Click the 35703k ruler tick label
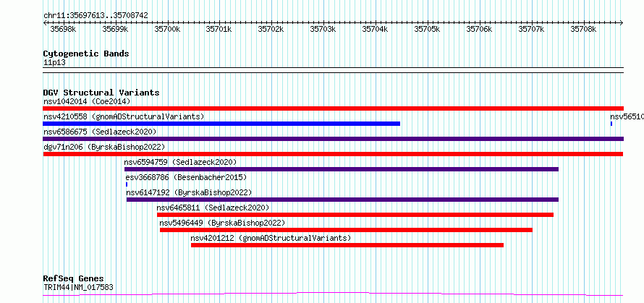 tap(323, 29)
